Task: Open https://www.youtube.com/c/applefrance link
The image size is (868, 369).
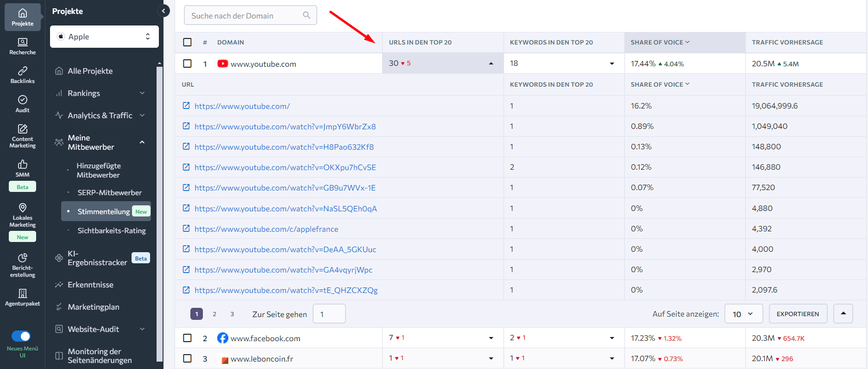Action: point(266,229)
